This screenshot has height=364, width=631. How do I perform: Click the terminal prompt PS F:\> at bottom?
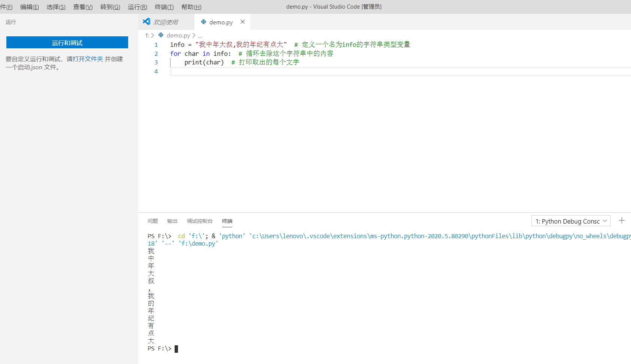pos(160,349)
